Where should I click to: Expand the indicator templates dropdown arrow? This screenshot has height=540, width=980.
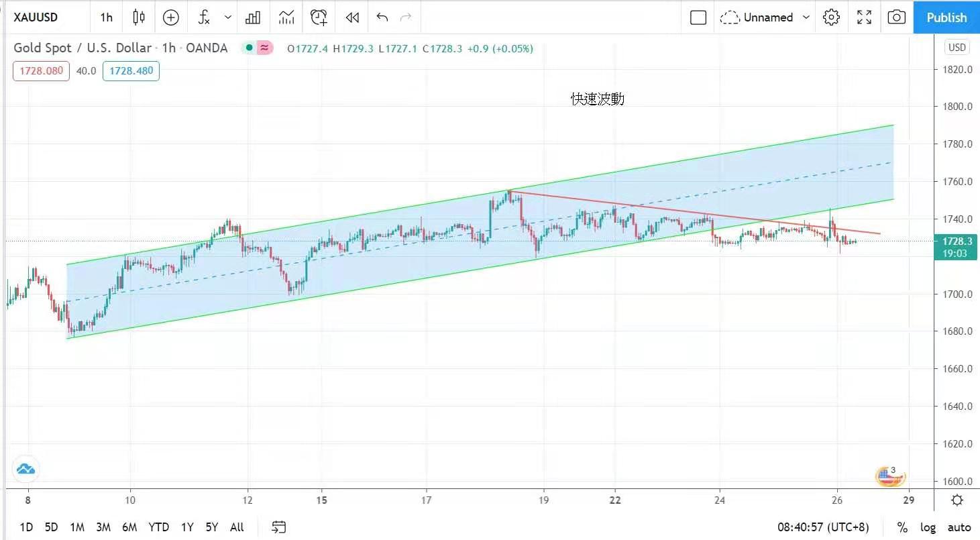229,17
